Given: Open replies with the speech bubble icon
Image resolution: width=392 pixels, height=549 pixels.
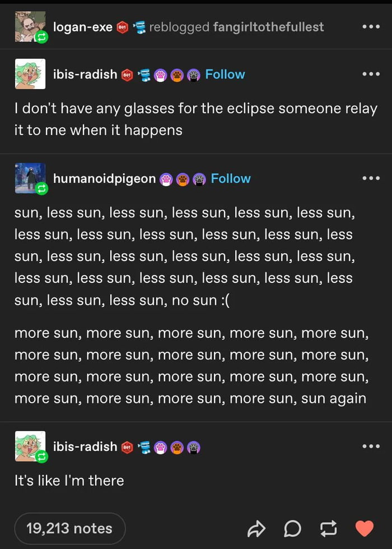Looking at the screenshot, I should pyautogui.click(x=292, y=528).
